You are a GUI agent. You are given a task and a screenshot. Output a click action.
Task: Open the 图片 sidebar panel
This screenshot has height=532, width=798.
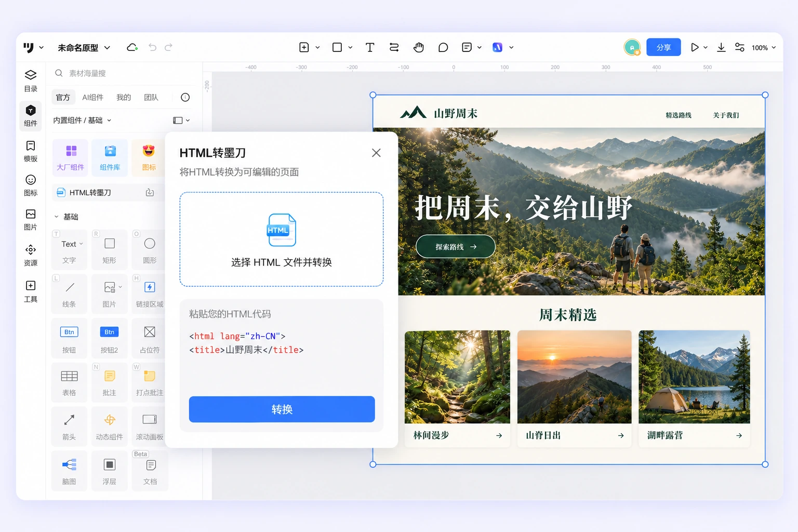(31, 219)
